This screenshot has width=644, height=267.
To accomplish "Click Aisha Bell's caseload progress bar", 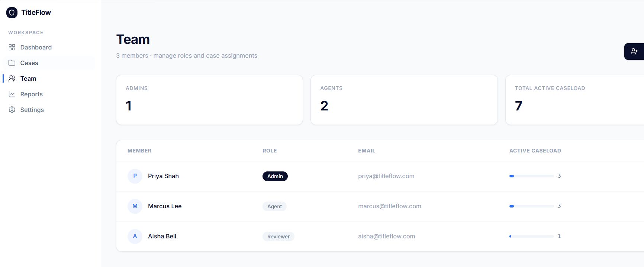I will pos(532,236).
